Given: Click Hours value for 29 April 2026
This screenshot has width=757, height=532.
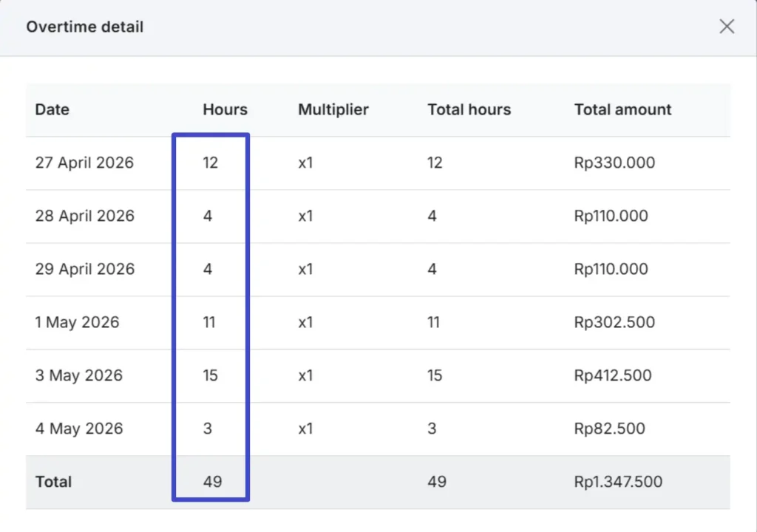Looking at the screenshot, I should 208,269.
